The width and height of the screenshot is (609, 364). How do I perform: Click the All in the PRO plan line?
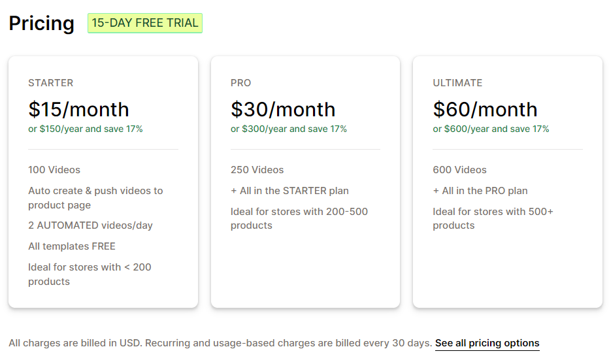point(480,191)
